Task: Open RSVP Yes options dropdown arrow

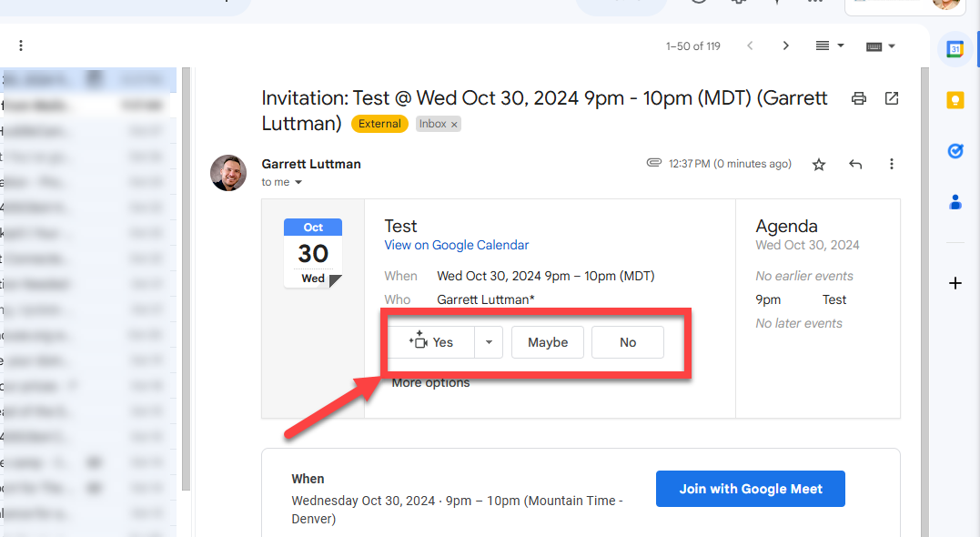Action: [489, 342]
